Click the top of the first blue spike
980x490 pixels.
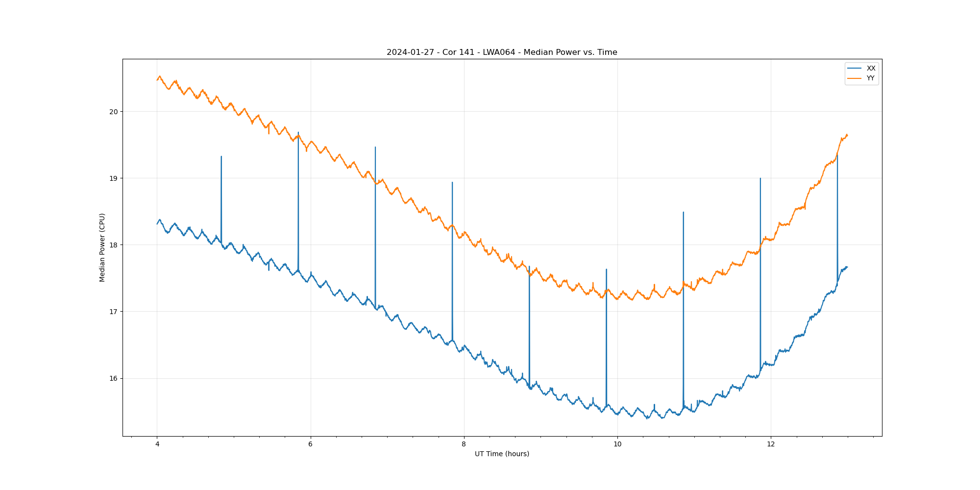tap(221, 157)
